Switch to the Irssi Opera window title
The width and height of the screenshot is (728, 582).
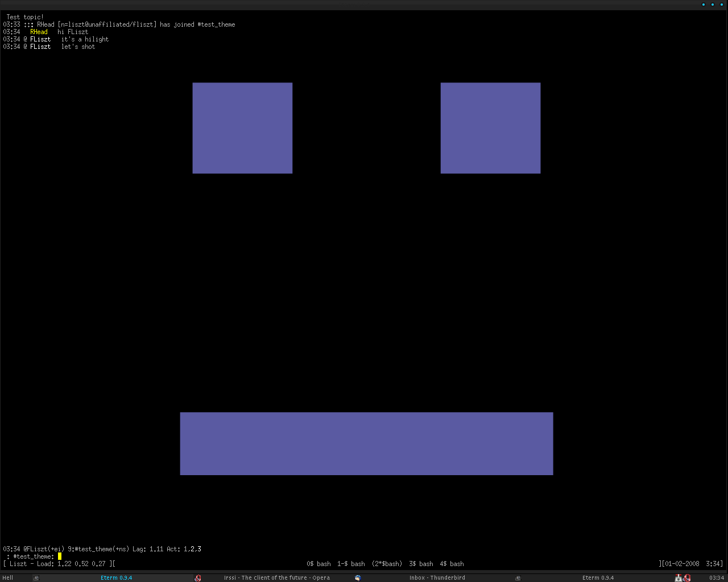276,578
